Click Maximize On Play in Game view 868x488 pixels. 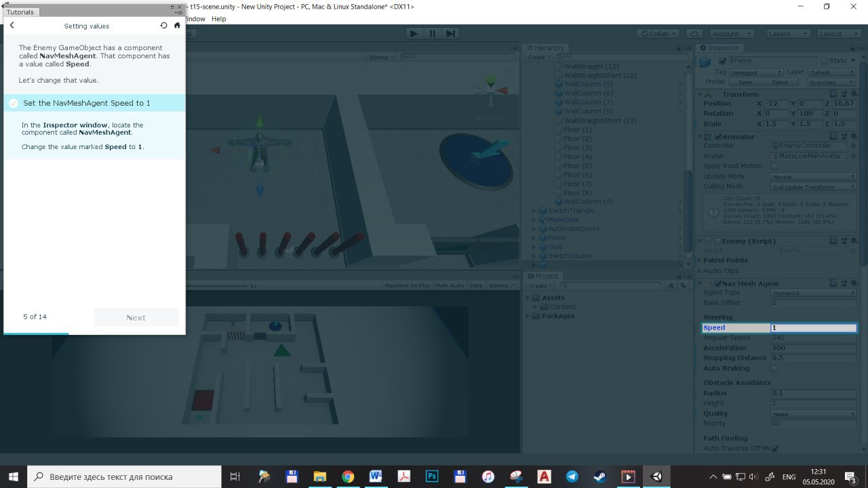coord(407,285)
